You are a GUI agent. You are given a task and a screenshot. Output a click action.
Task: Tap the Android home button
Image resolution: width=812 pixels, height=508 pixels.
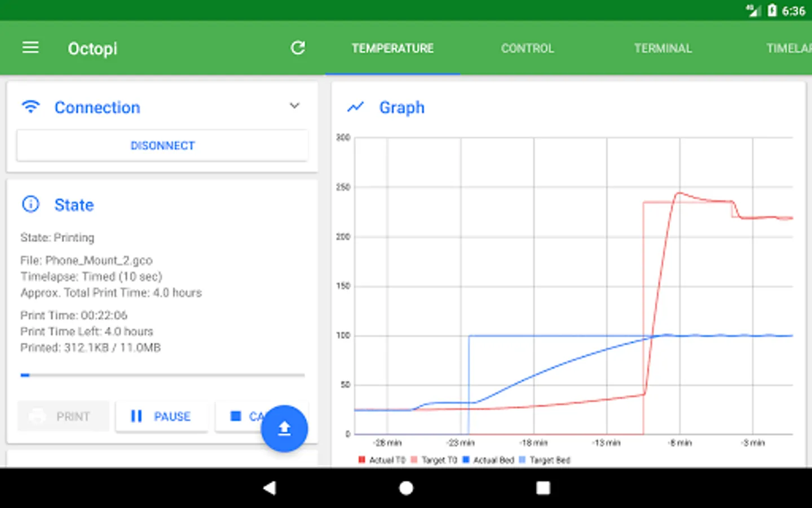coord(406,488)
